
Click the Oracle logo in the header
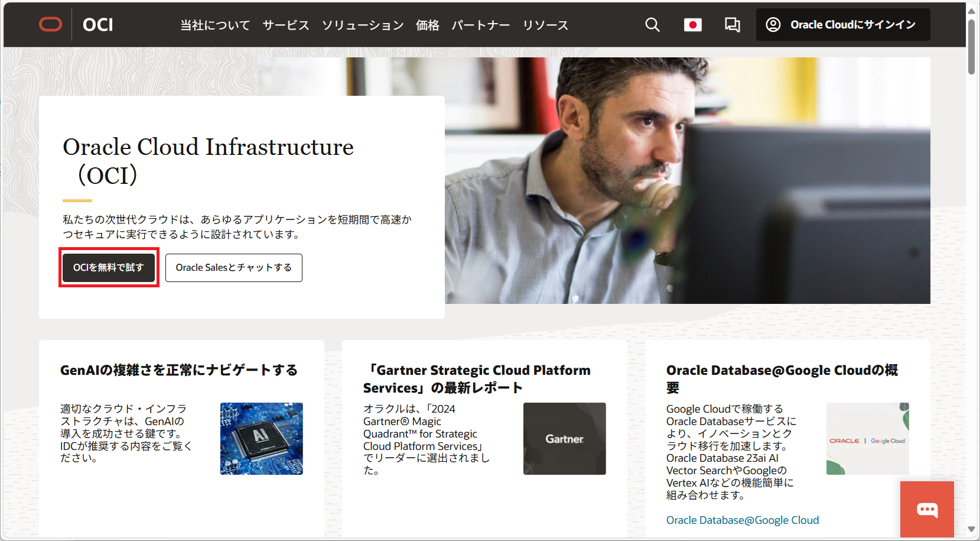(50, 24)
